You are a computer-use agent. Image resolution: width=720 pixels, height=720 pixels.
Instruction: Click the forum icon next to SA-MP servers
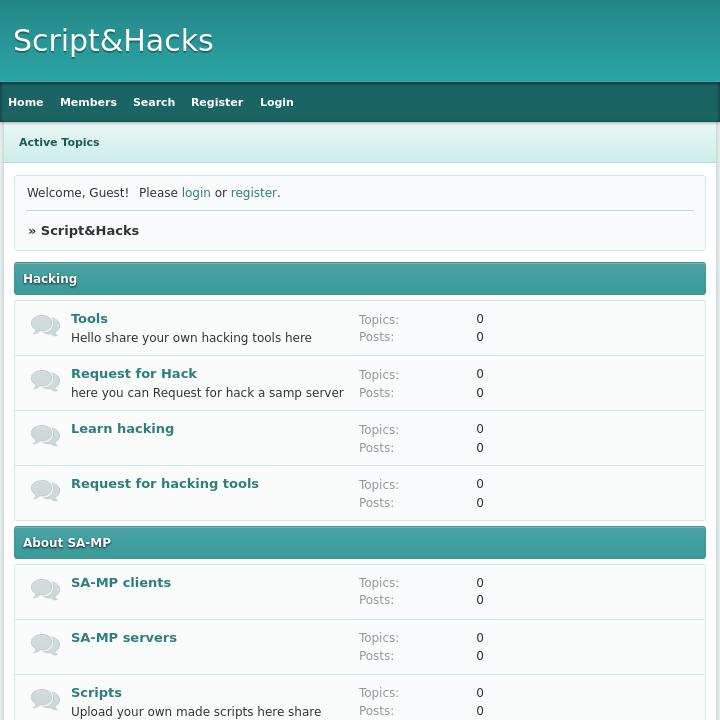click(x=45, y=645)
